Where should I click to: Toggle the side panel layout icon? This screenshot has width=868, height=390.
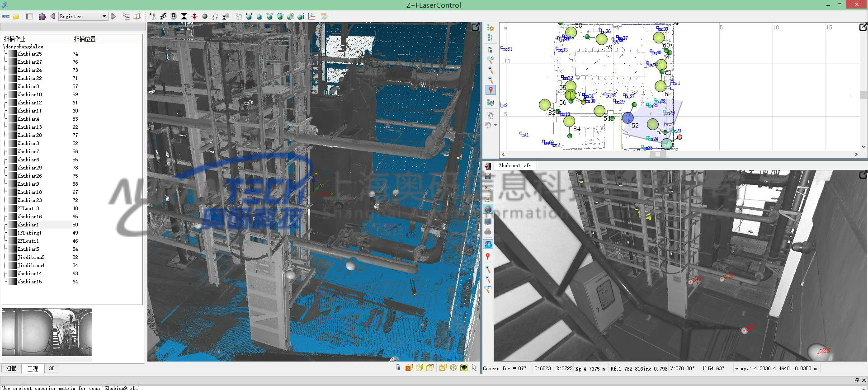coord(29,16)
